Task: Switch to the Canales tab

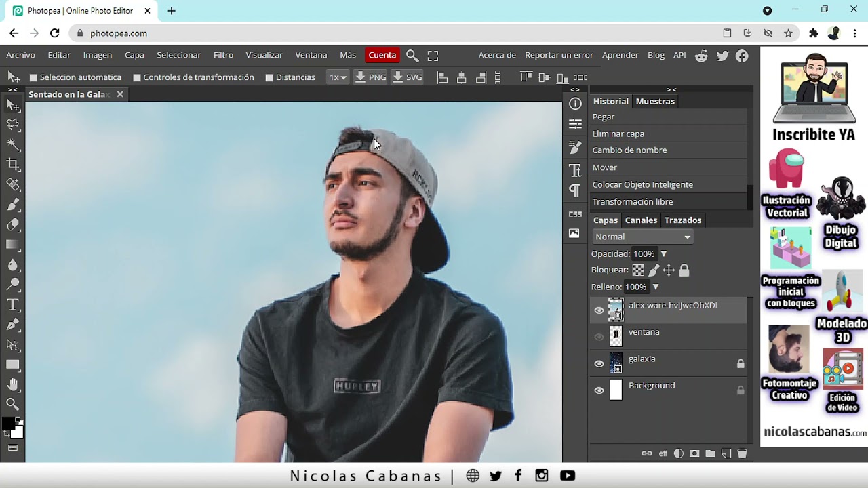Action: tap(641, 220)
